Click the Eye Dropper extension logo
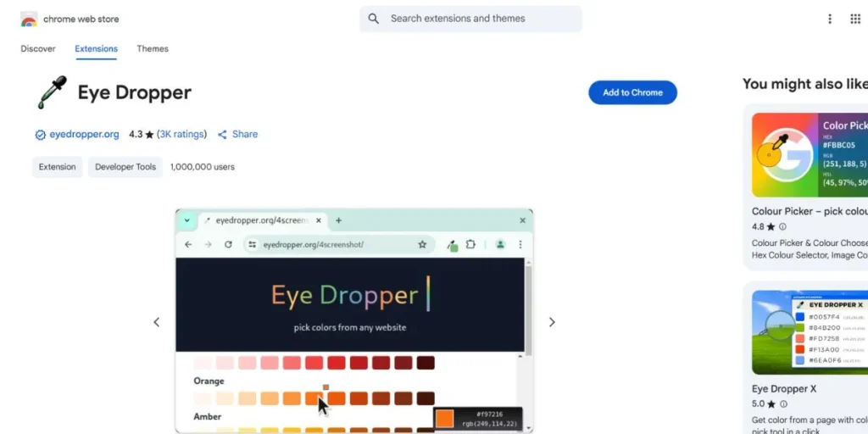The height and width of the screenshot is (434, 868). 53,92
